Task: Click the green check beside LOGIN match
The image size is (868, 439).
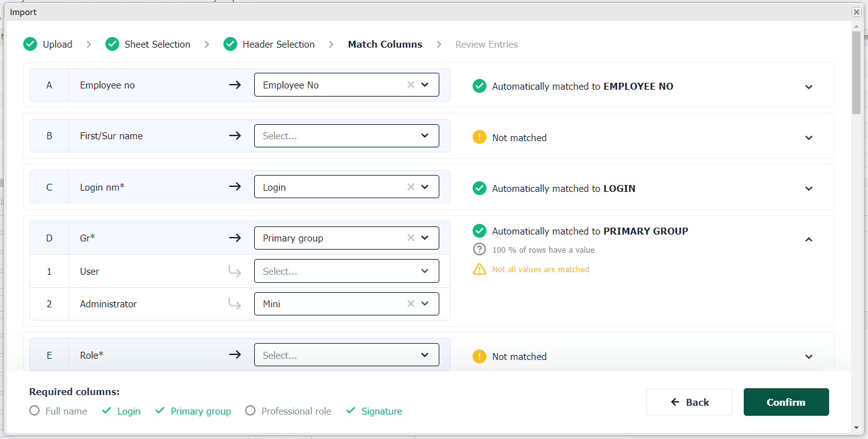Action: [x=480, y=188]
